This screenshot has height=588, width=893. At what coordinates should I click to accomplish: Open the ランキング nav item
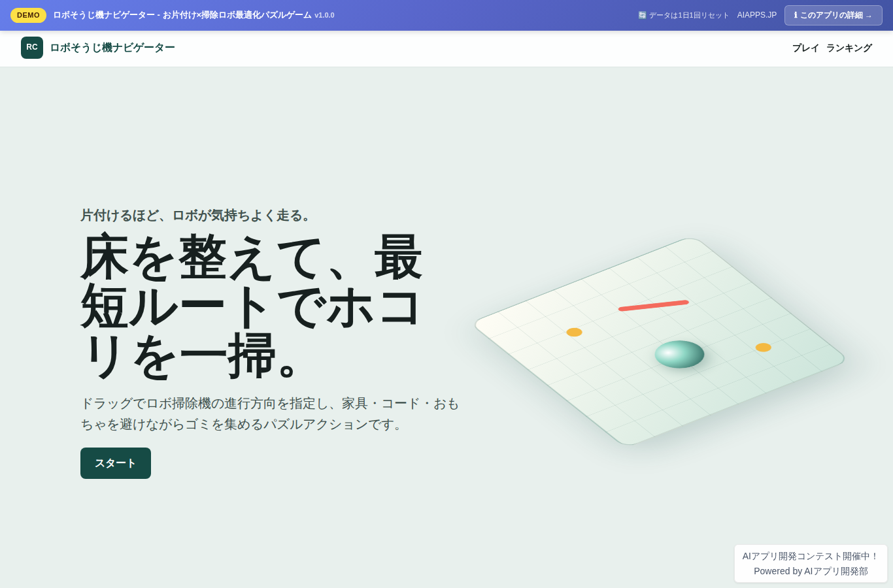849,48
